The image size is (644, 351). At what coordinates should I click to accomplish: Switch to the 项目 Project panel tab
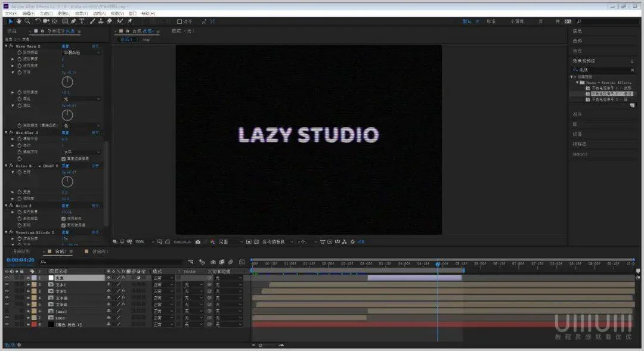[x=12, y=31]
